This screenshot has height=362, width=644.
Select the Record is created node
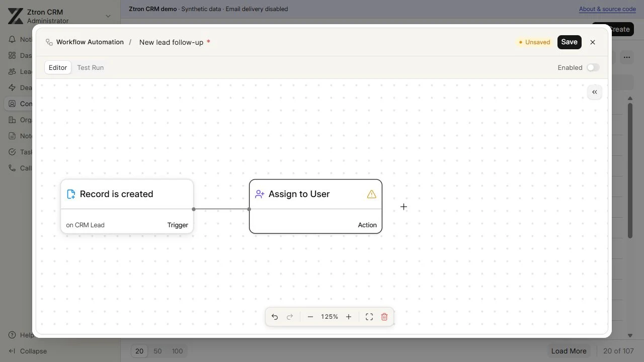(127, 206)
